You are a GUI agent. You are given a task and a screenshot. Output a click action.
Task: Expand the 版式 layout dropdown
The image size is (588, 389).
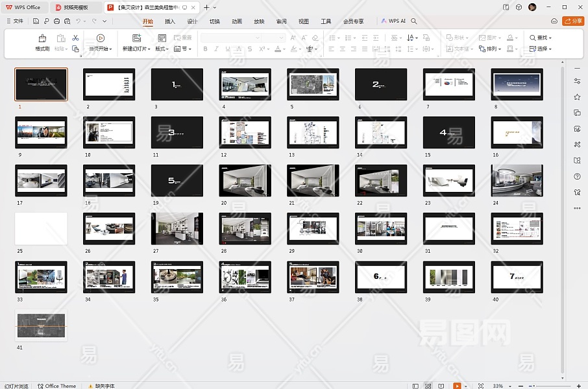click(162, 49)
